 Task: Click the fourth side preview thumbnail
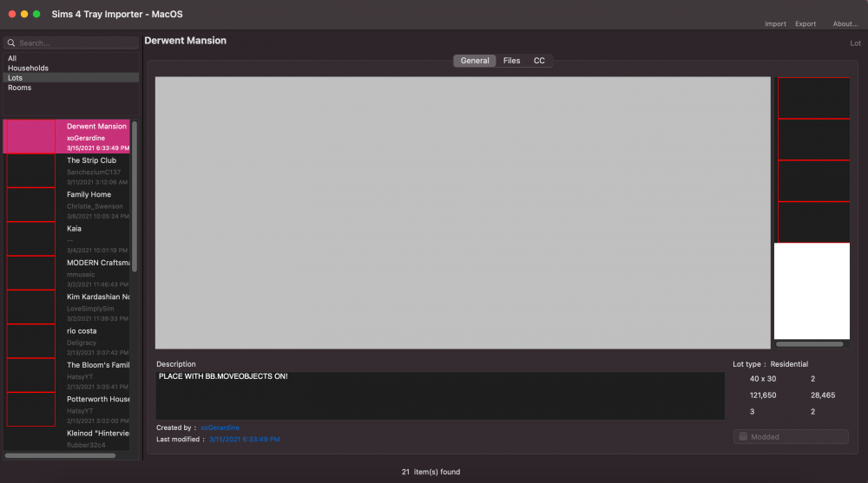point(814,222)
